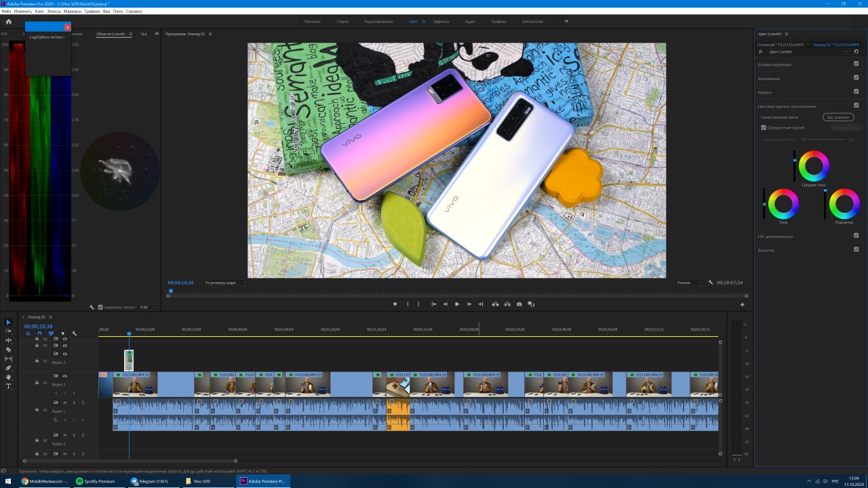Open workspace tabs overflow chevron
868x488 pixels.
(566, 21)
